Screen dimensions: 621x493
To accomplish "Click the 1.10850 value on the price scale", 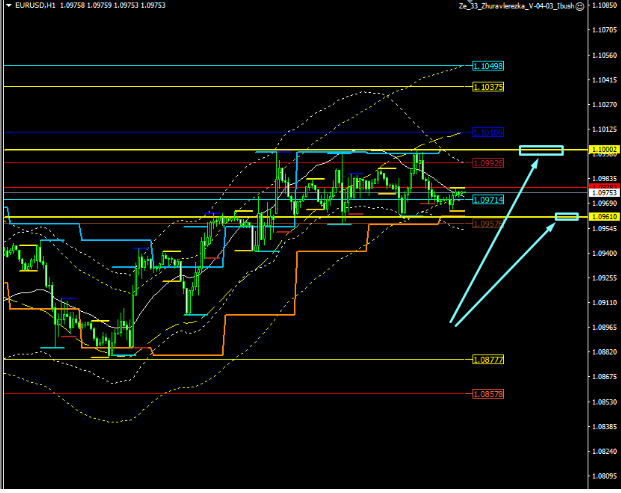I will 605,6.
